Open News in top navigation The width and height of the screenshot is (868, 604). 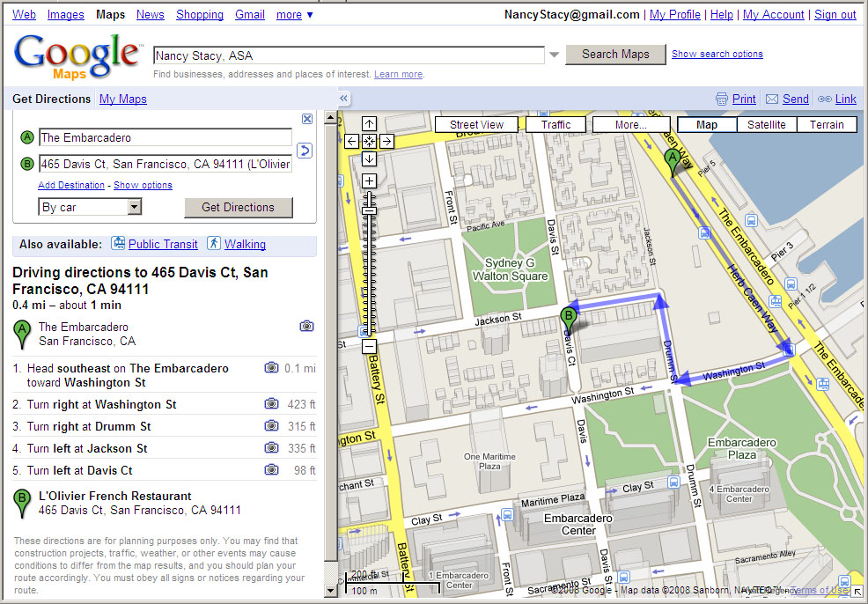(x=151, y=15)
